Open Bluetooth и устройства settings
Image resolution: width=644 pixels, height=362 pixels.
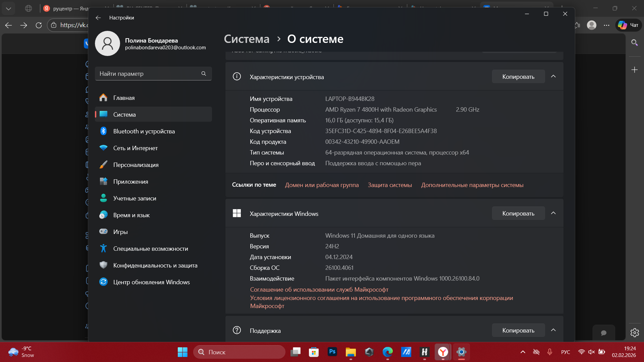[x=144, y=131]
